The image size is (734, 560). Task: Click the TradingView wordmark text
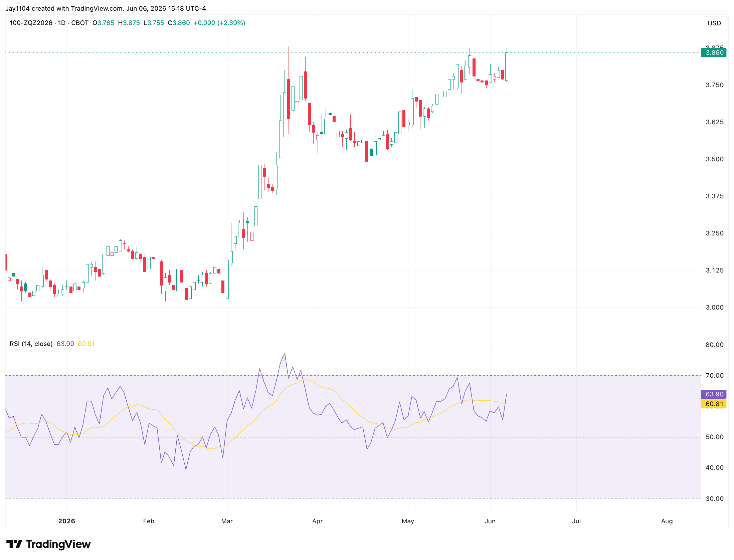[x=58, y=544]
